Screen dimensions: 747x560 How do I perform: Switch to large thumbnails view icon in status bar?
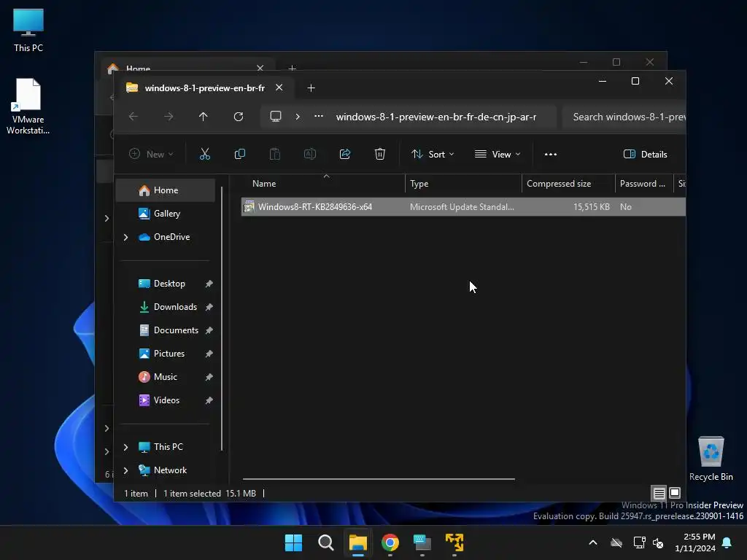675,494
